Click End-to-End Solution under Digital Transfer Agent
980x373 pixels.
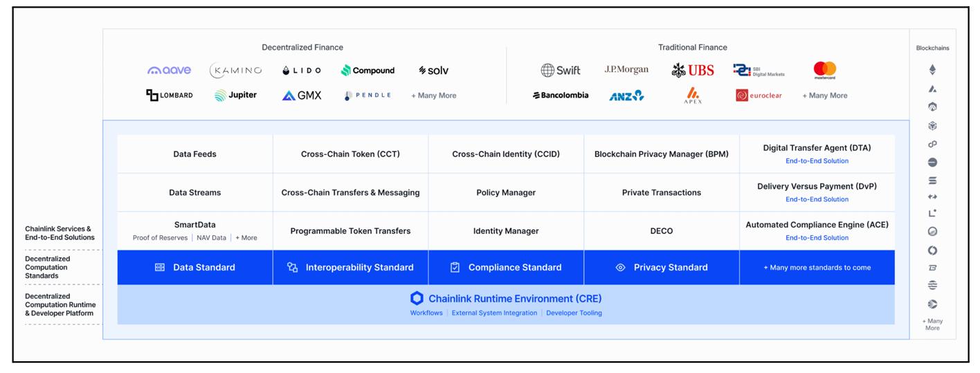click(817, 161)
